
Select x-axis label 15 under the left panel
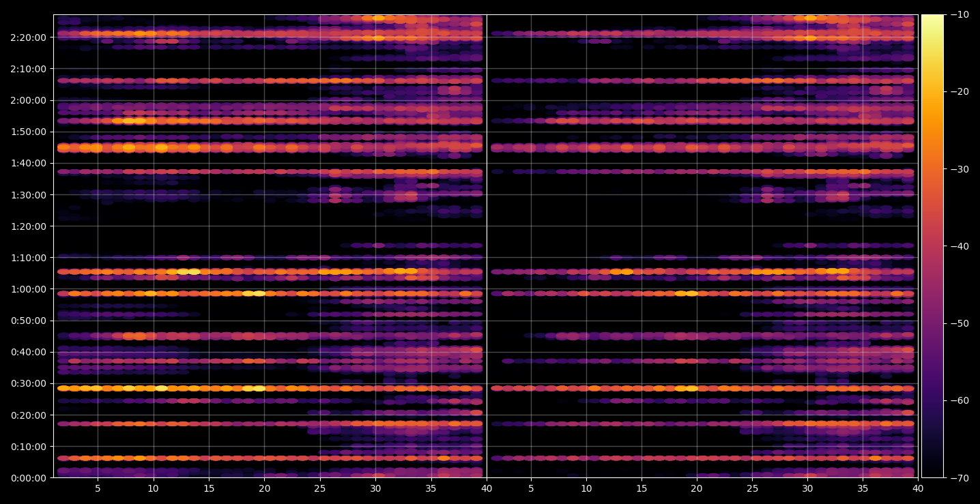[x=209, y=488]
